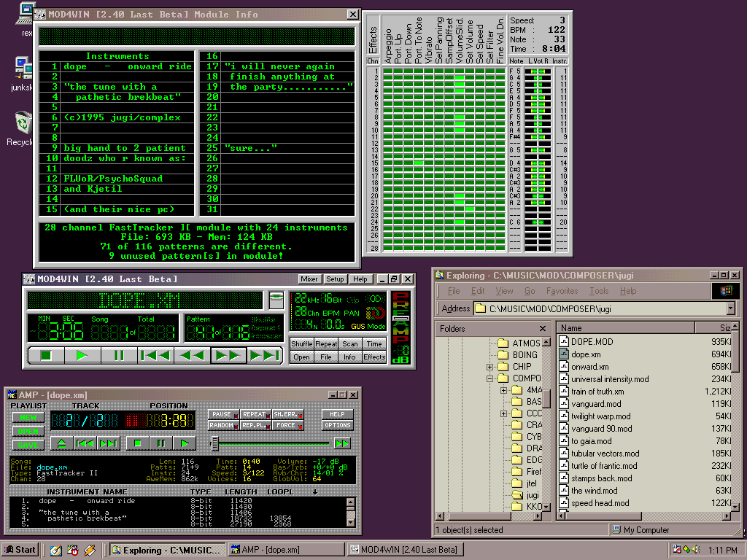Collapse the COMPO folder tree node
Viewport: 747px width, 560px height.
click(x=489, y=378)
